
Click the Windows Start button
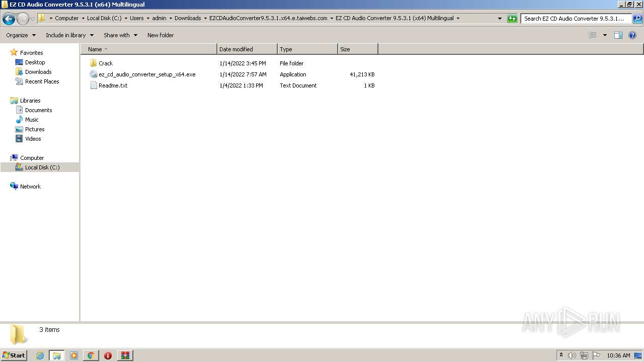click(x=14, y=355)
